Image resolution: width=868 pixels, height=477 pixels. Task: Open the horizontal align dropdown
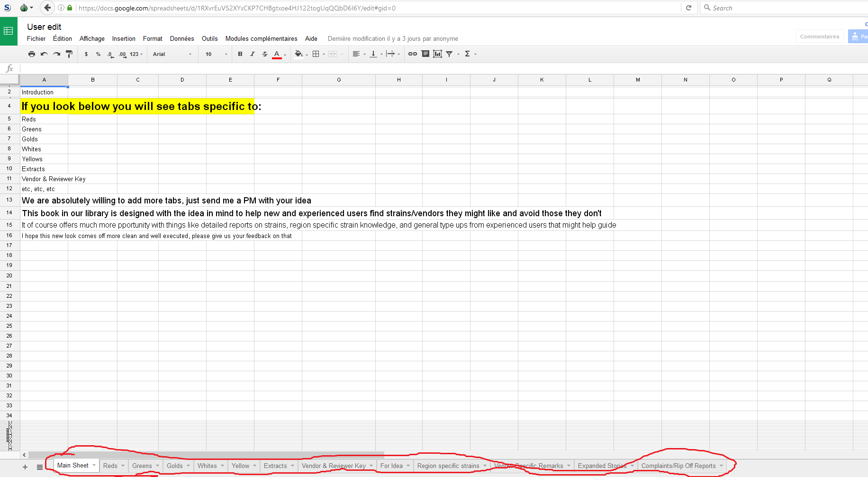point(359,54)
